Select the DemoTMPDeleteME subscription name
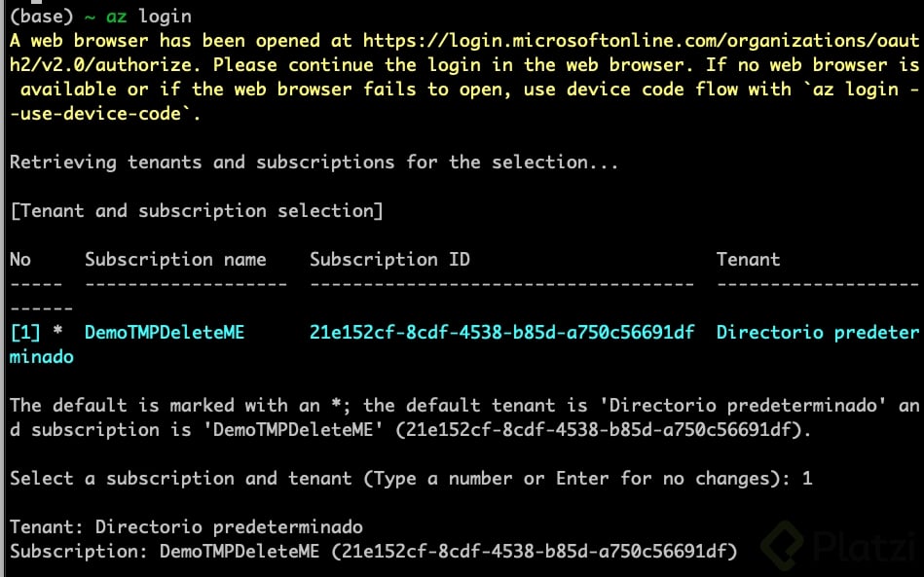The width and height of the screenshot is (924, 577). point(165,332)
